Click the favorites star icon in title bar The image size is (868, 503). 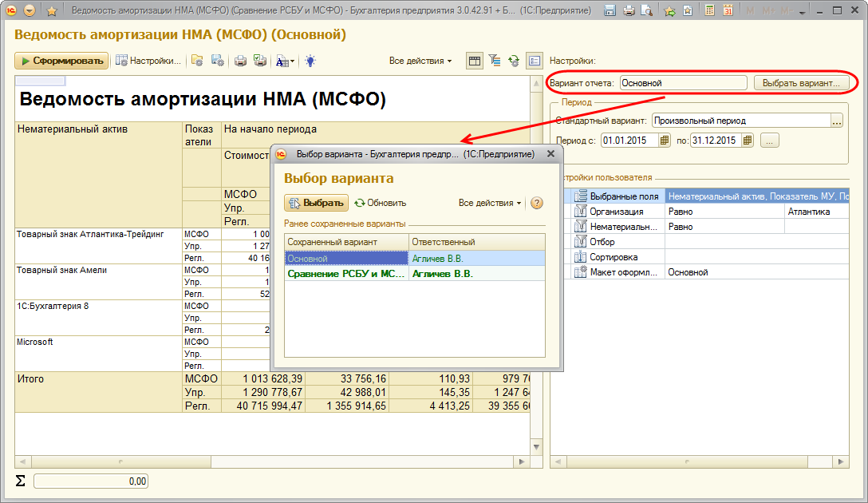click(x=52, y=11)
